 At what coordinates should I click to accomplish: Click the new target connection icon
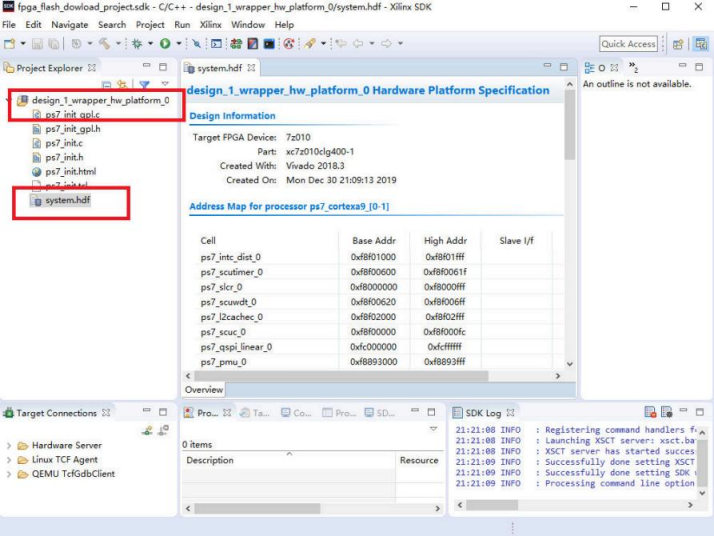coord(147,431)
